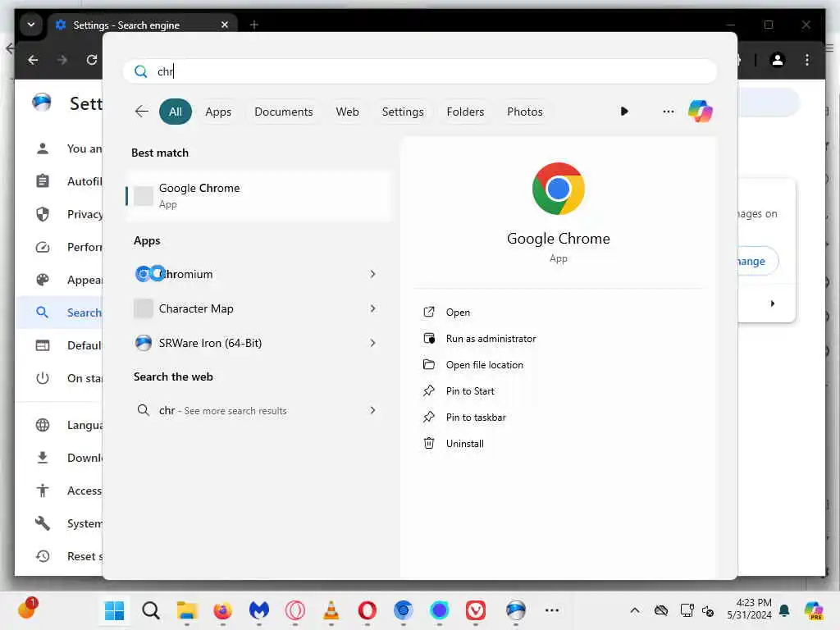
Task: Switch to the Apps filter
Action: click(x=218, y=112)
